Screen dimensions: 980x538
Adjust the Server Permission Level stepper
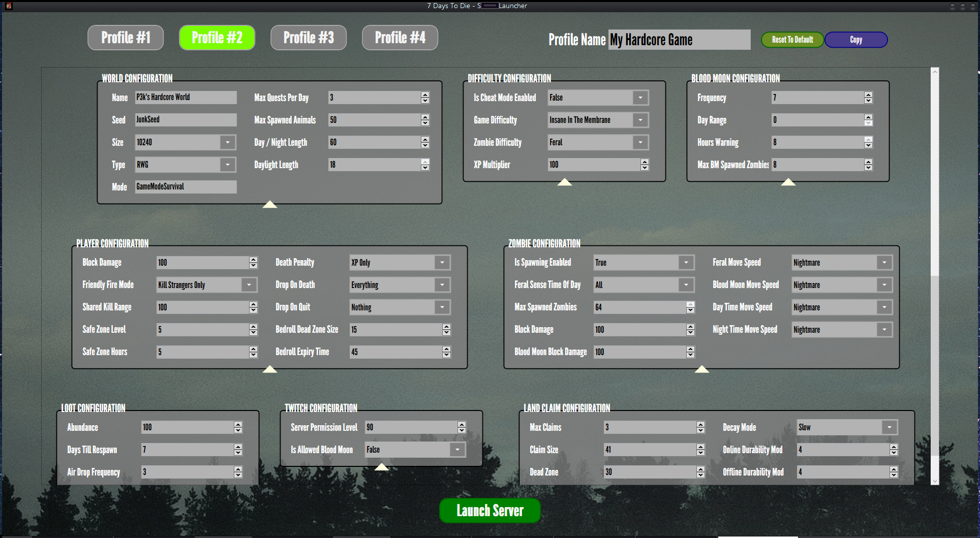point(462,427)
